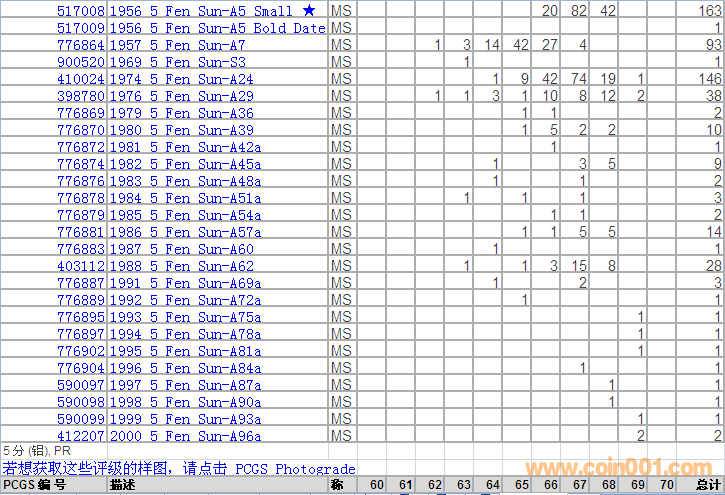The image size is (725, 495).
Task: Open the 776872 PCGS number link
Action: 81,147
